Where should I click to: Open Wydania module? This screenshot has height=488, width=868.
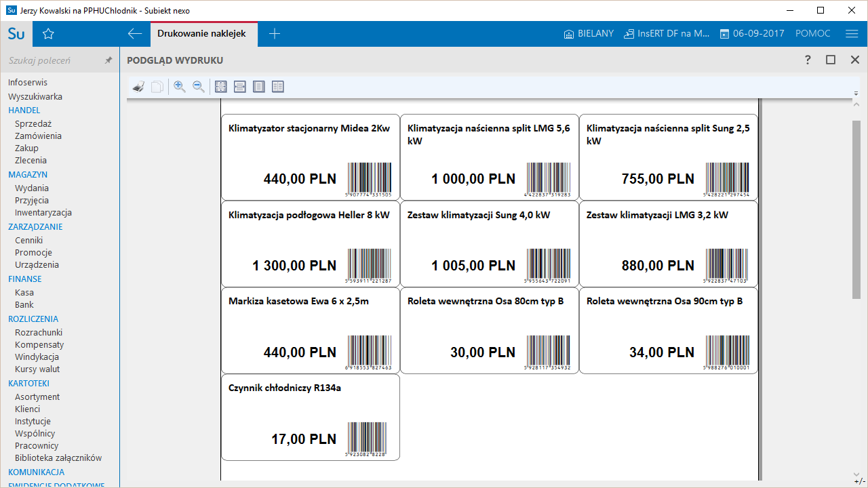32,188
